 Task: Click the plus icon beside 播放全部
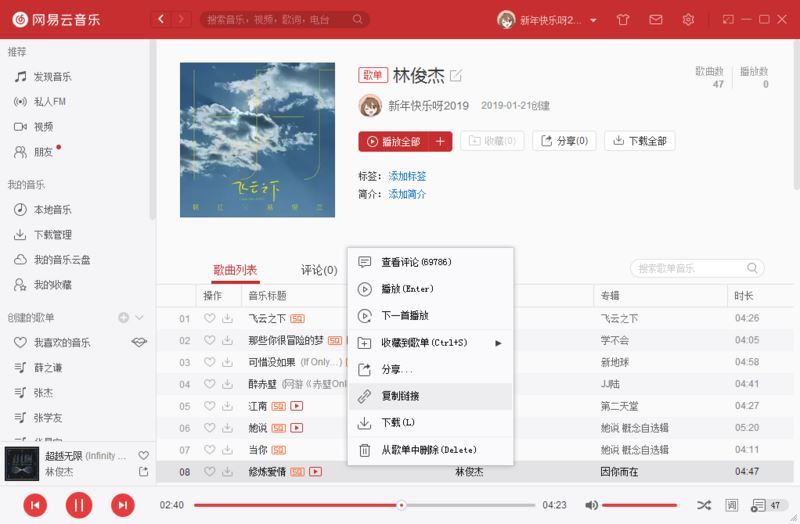(x=440, y=141)
